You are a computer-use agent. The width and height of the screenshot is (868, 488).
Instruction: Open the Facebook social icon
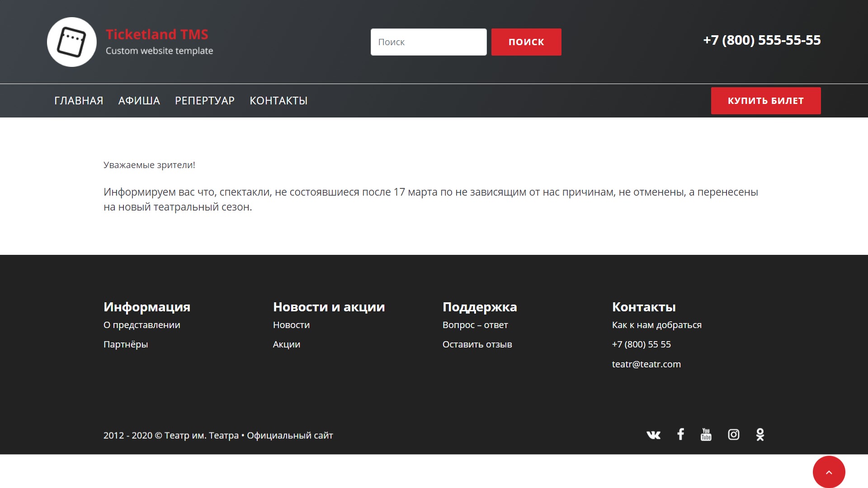(680, 434)
